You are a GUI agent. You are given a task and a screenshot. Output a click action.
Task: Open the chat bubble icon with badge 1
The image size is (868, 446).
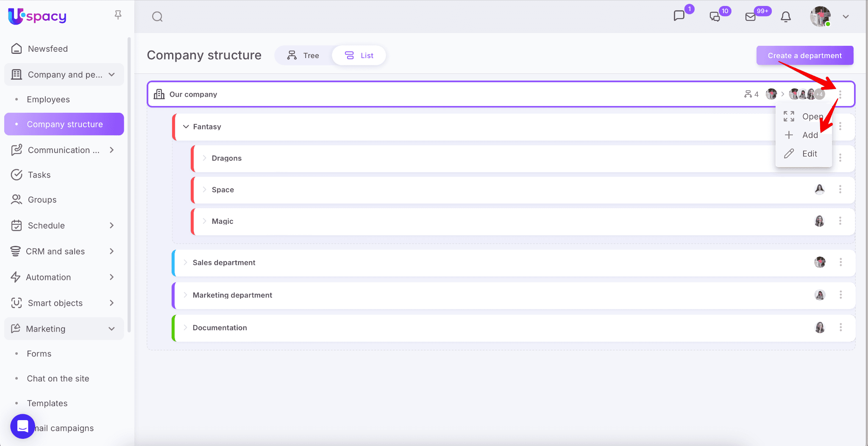click(679, 16)
